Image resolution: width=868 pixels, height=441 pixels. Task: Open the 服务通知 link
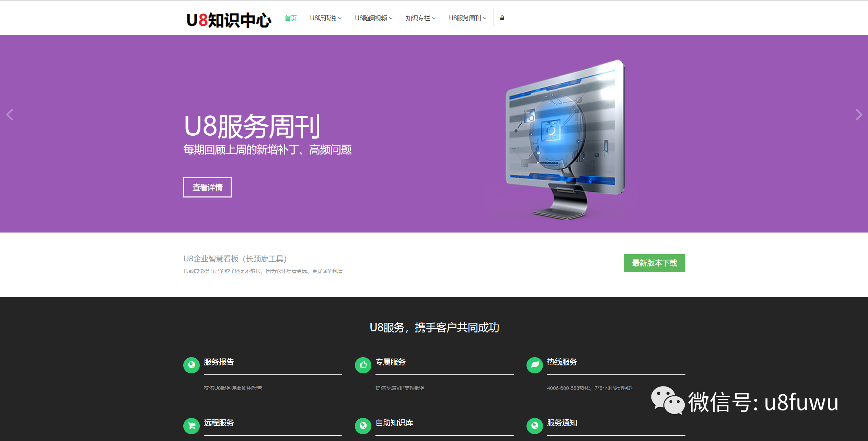562,423
